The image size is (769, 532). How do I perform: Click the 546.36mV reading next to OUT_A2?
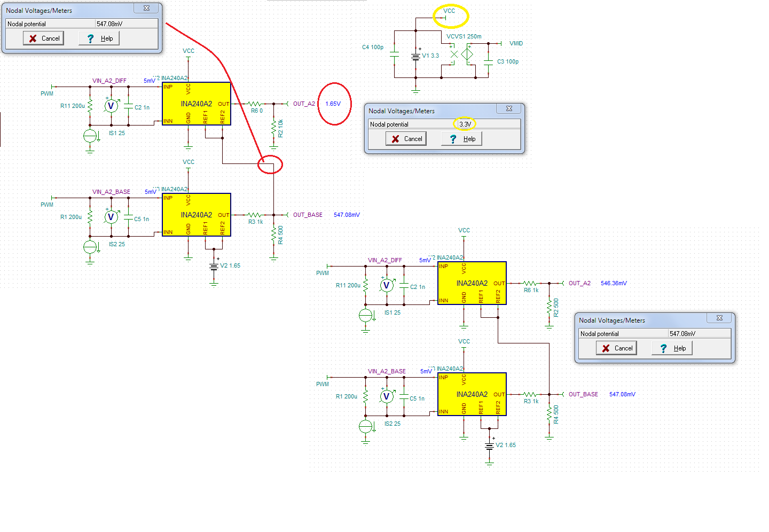coord(614,283)
